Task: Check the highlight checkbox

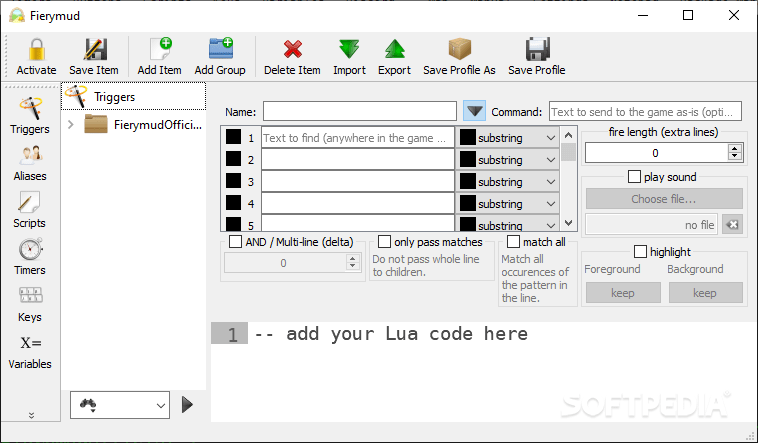Action: point(640,252)
